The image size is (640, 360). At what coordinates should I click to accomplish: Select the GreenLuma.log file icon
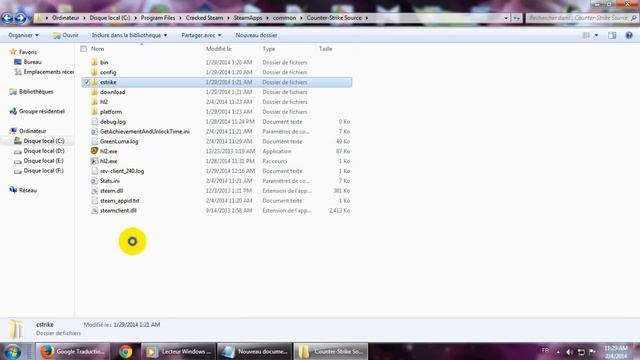(94, 141)
